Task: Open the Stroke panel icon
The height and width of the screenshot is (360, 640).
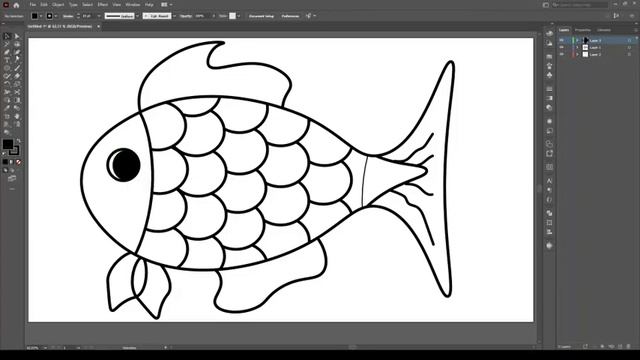Action: [549, 89]
